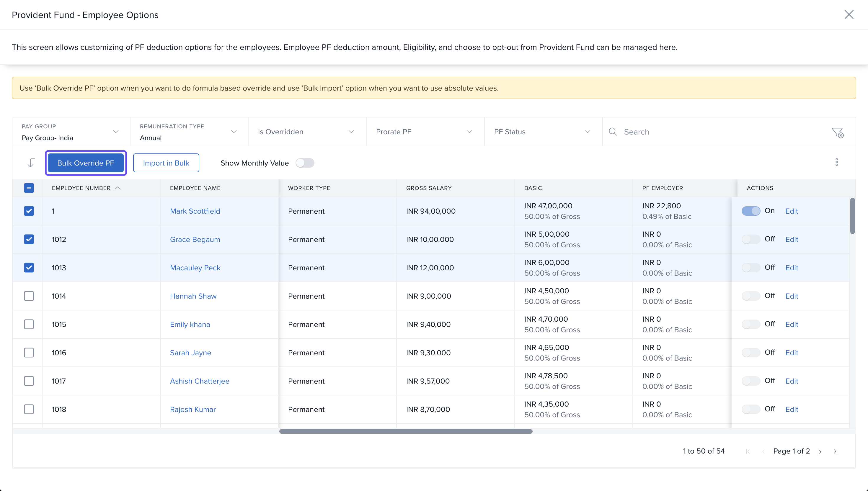Open the Is Overridden filter dropdown

(307, 132)
